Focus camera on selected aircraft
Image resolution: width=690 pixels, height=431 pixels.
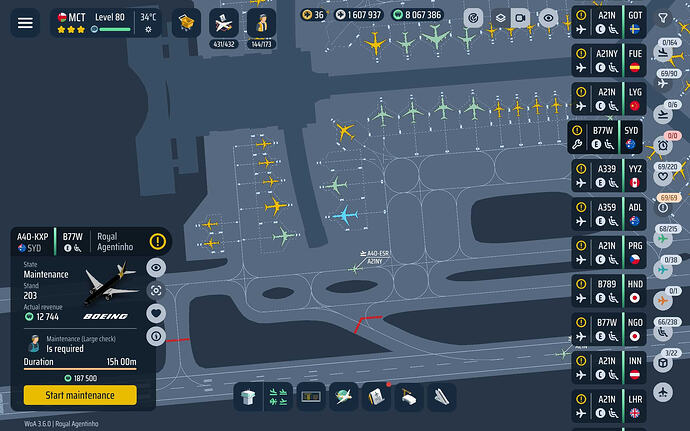156,291
